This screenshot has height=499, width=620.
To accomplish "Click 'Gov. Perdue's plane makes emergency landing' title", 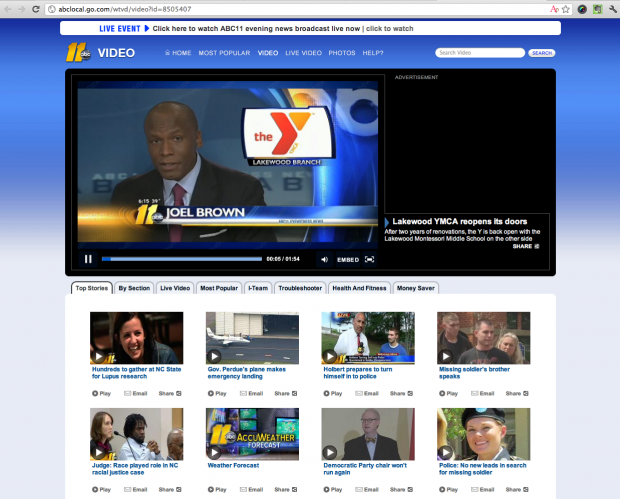I will click(247, 372).
